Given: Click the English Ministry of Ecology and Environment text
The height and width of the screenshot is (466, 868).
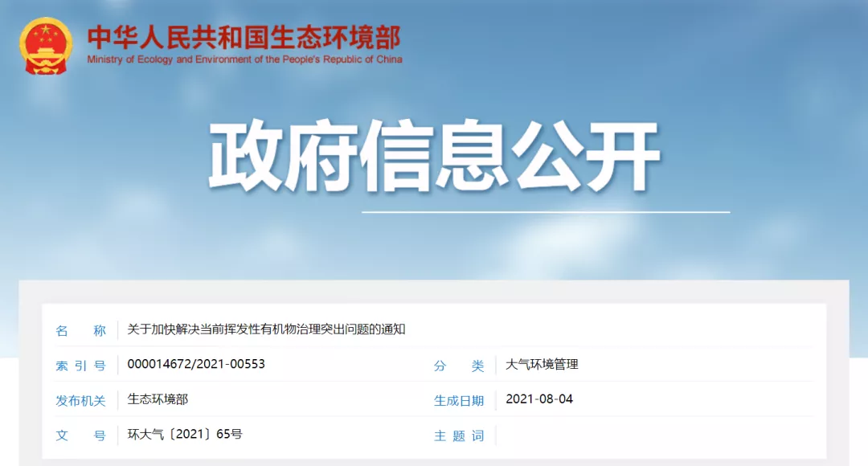Looking at the screenshot, I should (x=244, y=59).
